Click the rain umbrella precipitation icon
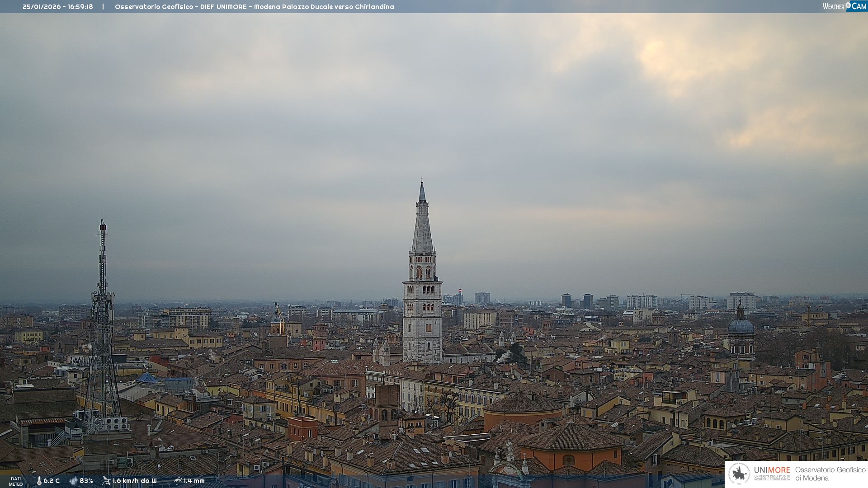Viewport: 868px width, 488px height. (178, 481)
